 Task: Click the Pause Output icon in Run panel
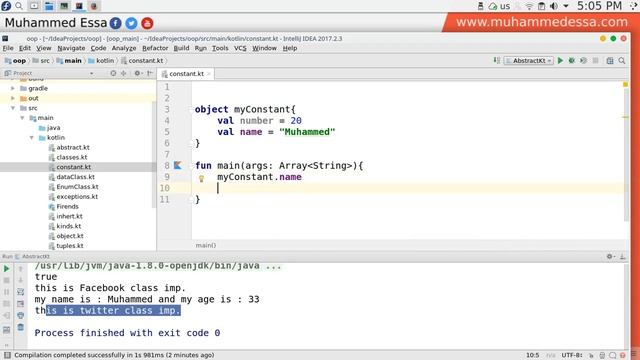(x=7, y=292)
